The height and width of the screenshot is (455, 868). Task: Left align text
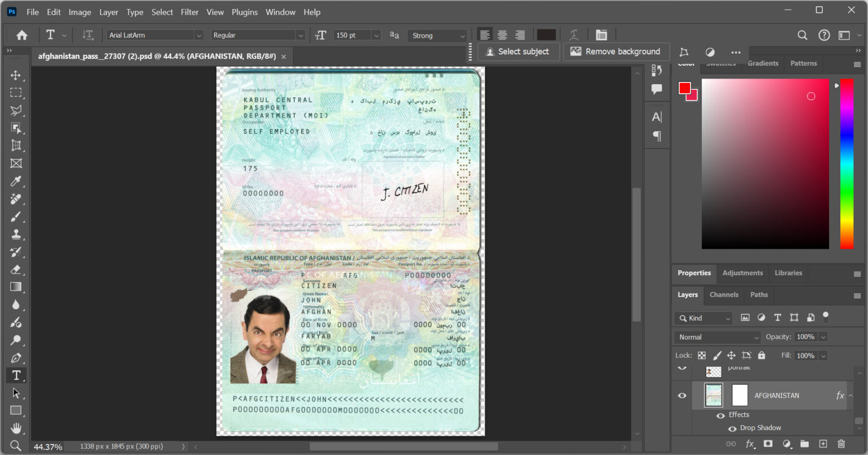[x=485, y=35]
